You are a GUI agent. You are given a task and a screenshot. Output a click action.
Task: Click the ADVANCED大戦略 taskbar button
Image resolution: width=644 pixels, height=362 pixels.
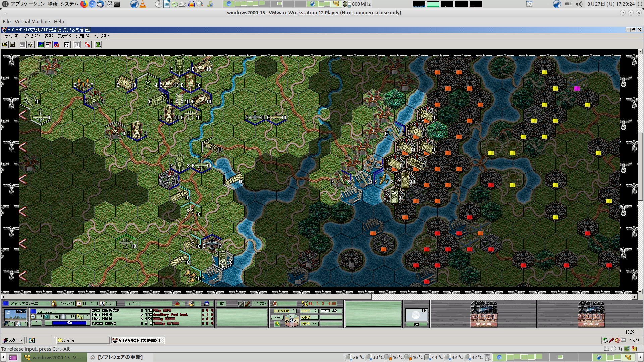pos(138,340)
